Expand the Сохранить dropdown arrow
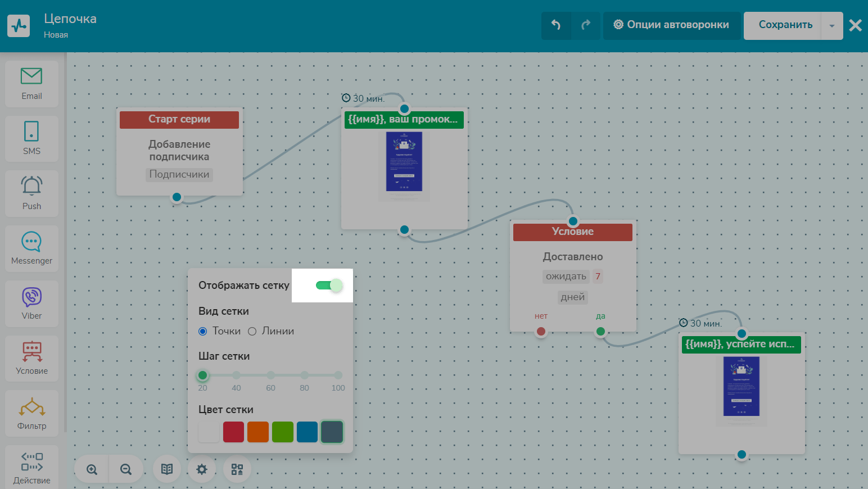The height and width of the screenshot is (489, 868). 832,26
